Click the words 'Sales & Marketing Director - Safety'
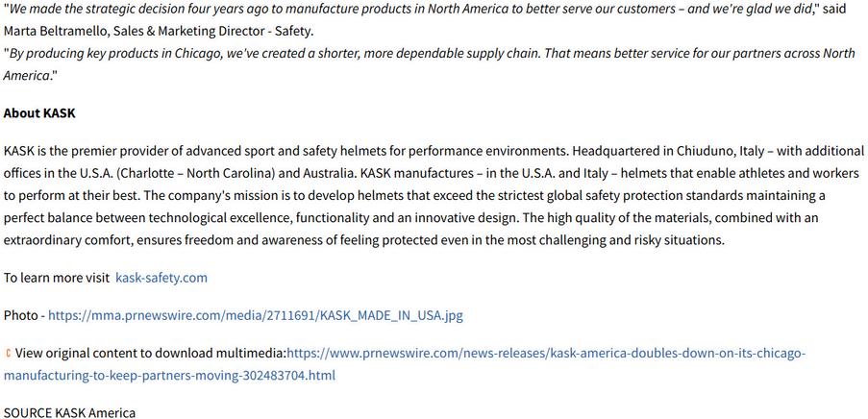The width and height of the screenshot is (868, 419). pyautogui.click(x=213, y=32)
